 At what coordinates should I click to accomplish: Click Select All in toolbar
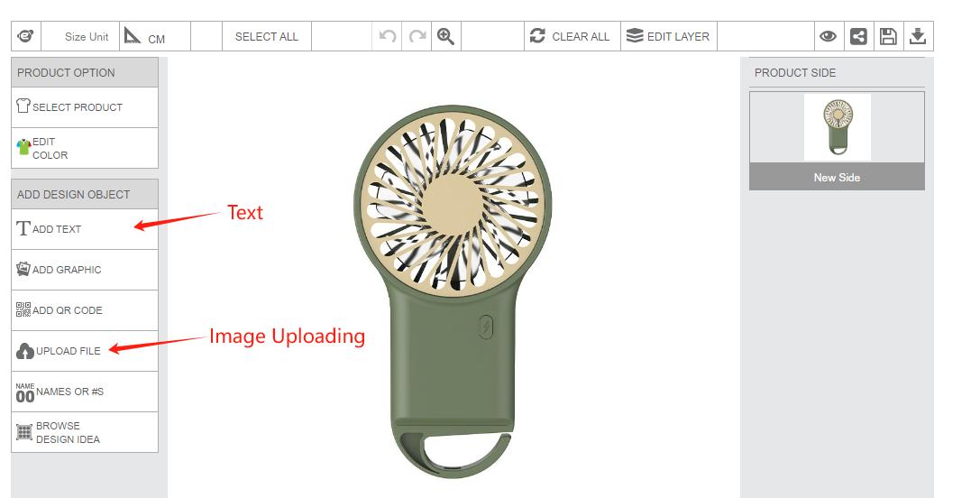click(267, 36)
